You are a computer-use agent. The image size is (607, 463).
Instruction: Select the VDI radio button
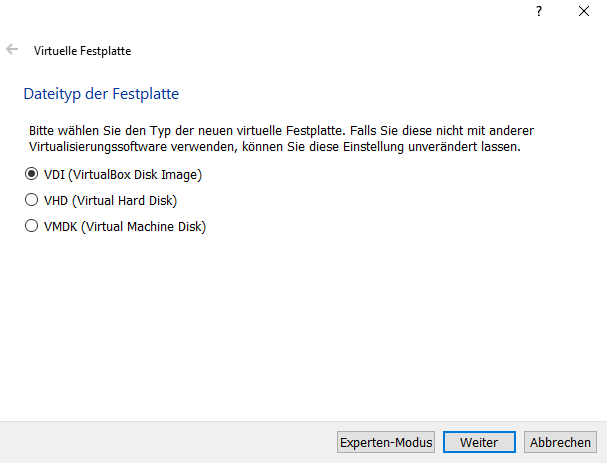click(31, 174)
